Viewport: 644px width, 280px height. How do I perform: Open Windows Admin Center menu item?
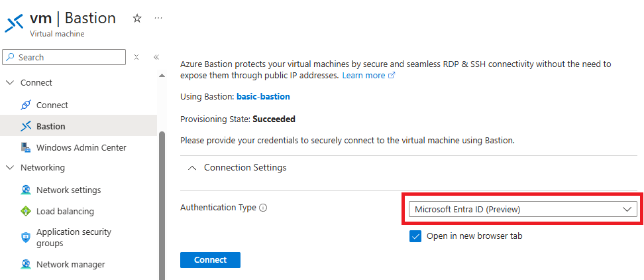coord(81,147)
